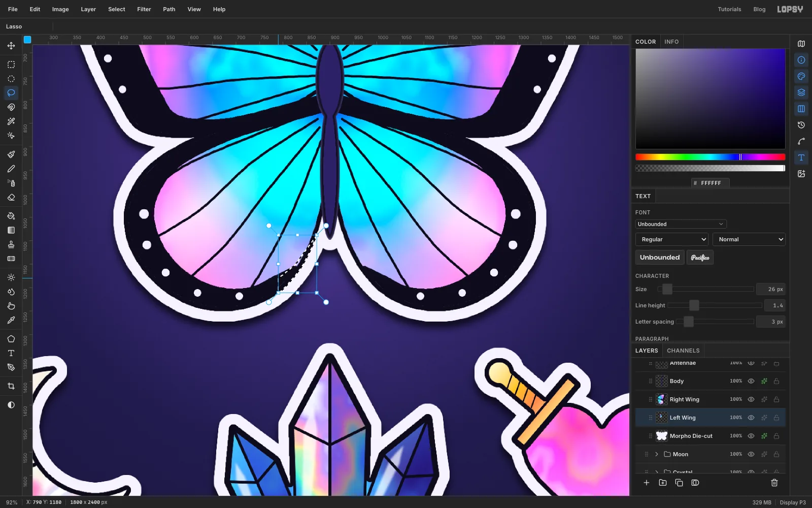Select the Clone Stamp tool
This screenshot has width=812, height=508.
(11, 244)
